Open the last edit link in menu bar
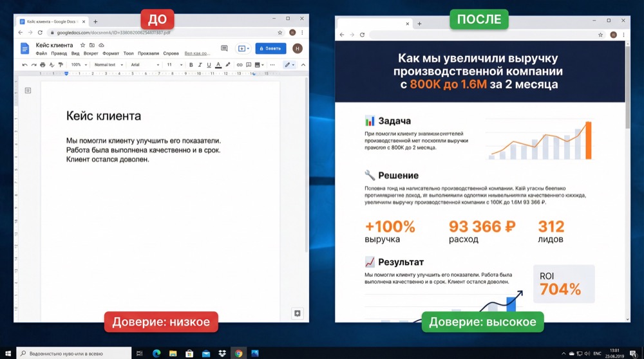Viewport: 644px width, 359px height. point(197,53)
